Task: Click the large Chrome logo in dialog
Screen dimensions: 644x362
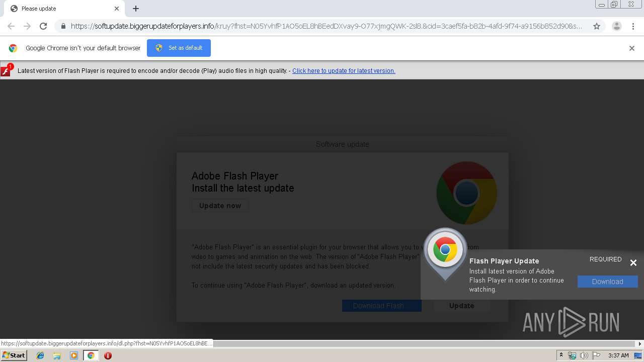Action: point(466,193)
